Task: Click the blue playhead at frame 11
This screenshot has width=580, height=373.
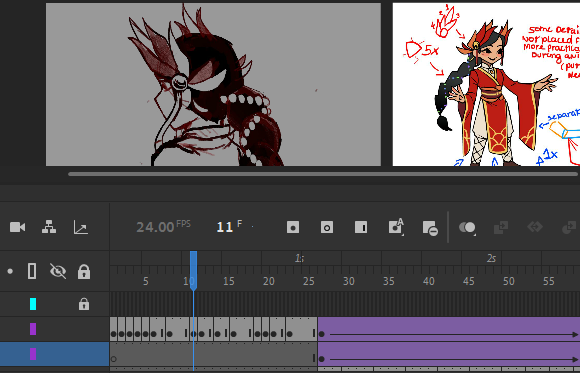Action: click(193, 270)
